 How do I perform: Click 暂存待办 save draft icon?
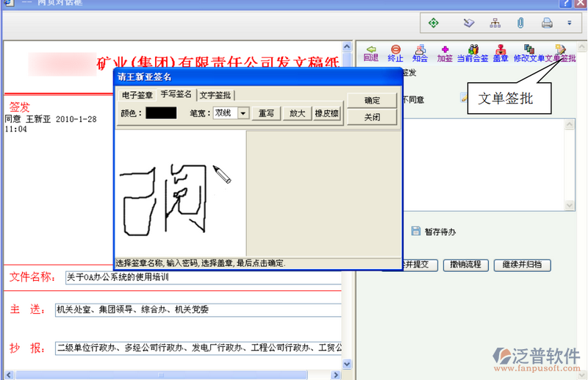416,231
